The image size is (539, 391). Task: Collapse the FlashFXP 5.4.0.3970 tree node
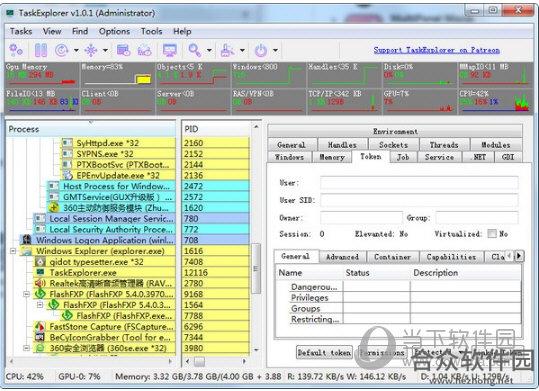[x=26, y=294]
